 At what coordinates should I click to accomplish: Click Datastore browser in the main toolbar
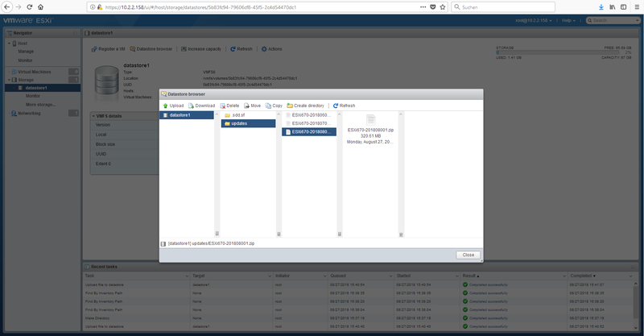151,49
